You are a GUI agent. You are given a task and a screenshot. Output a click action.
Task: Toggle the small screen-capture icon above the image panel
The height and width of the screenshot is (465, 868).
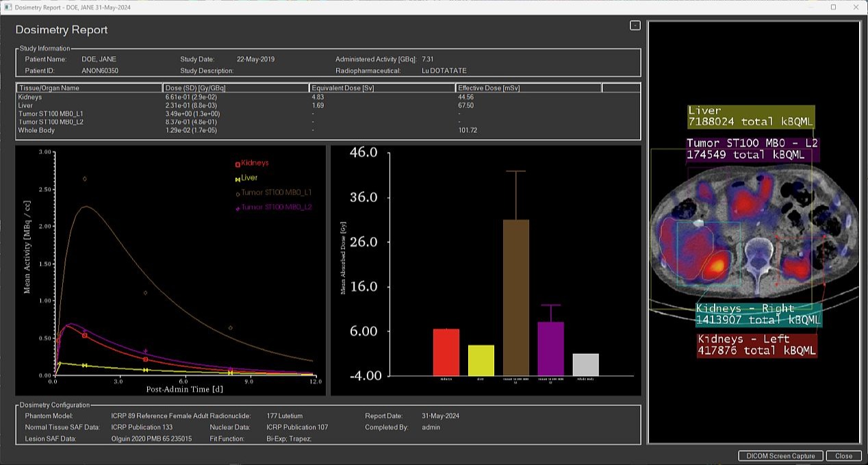click(634, 25)
